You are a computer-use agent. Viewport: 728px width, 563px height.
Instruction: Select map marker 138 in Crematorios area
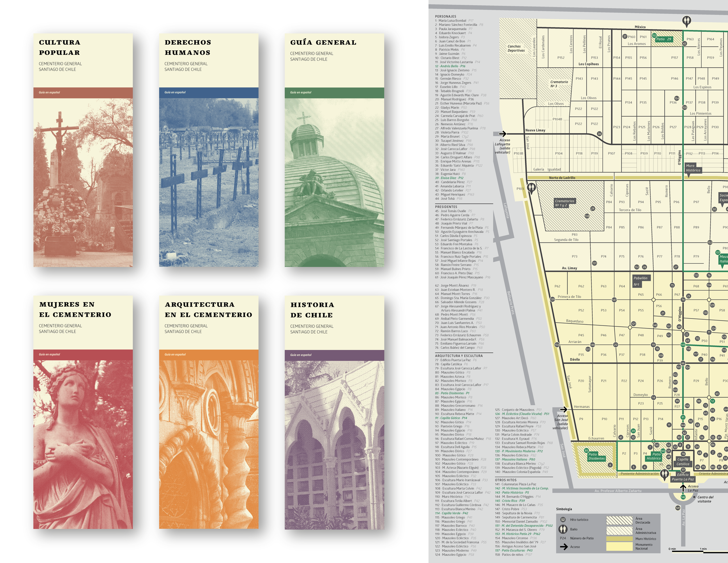[x=587, y=216]
